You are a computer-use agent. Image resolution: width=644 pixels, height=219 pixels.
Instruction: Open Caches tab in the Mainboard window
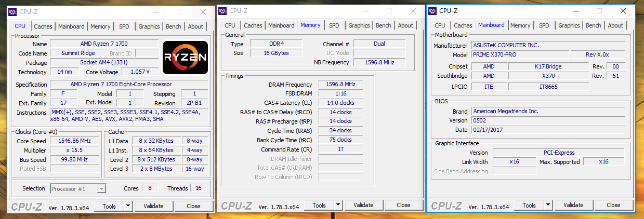(463, 25)
